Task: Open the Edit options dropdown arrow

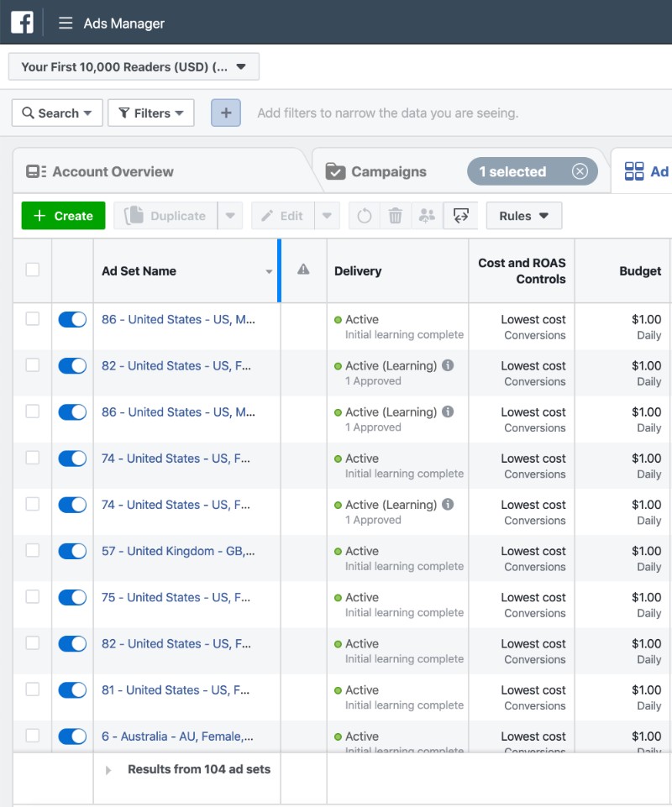Action: pos(327,216)
